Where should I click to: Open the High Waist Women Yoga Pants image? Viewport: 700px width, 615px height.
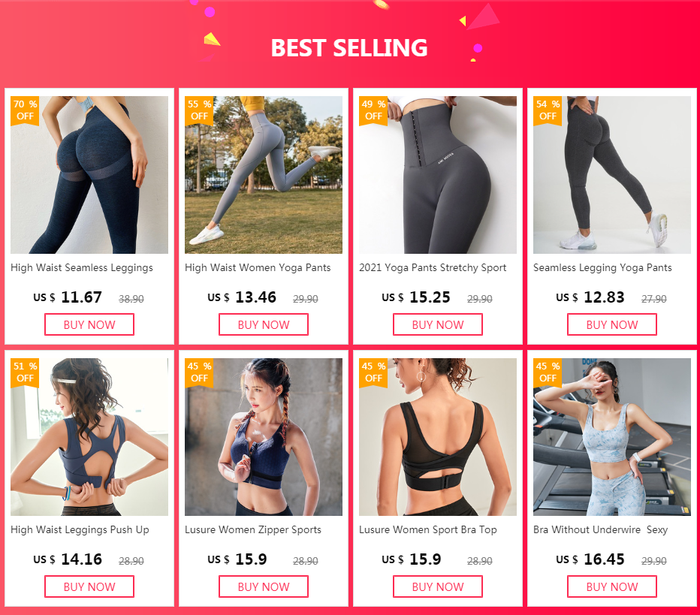[264, 175]
